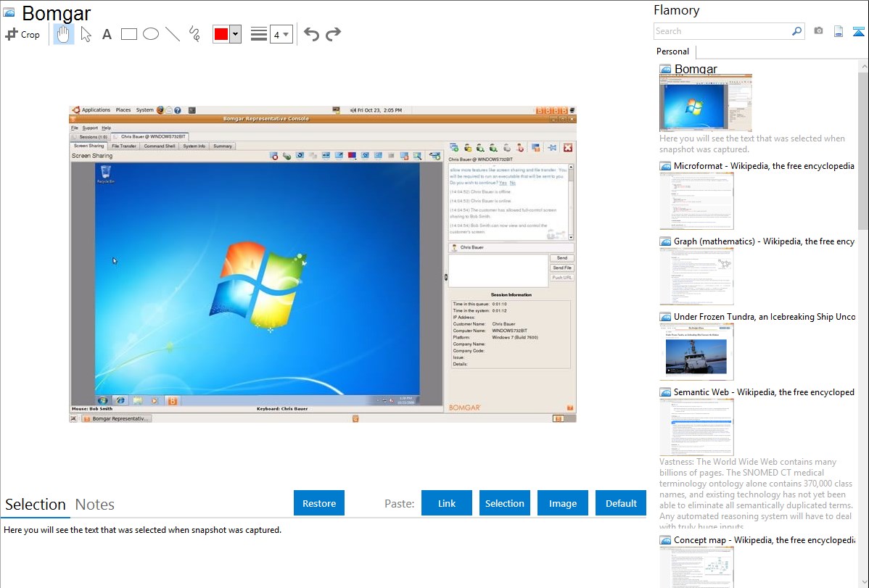869x588 pixels.
Task: Click the icon beside Under Frozen Tundra title
Action: pyautogui.click(x=665, y=316)
